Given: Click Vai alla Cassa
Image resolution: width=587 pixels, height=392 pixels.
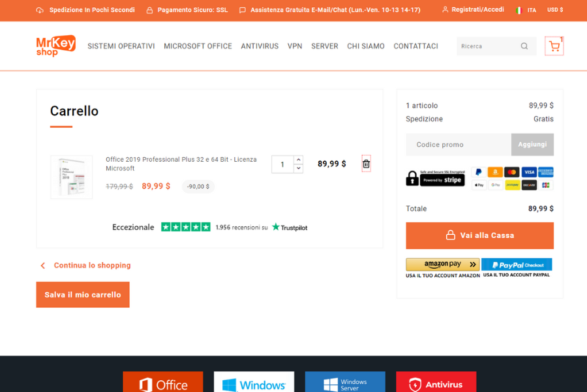Looking at the screenshot, I should 479,235.
